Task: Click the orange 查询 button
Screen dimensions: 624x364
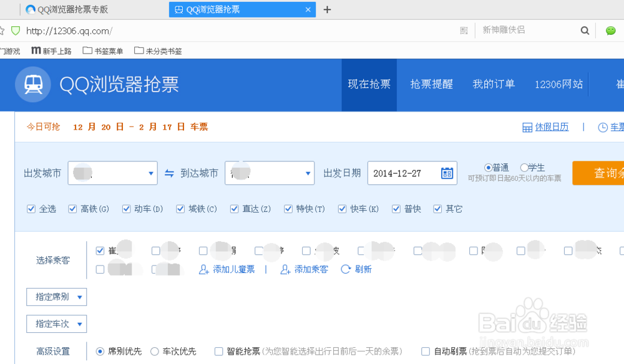Action: 598,173
